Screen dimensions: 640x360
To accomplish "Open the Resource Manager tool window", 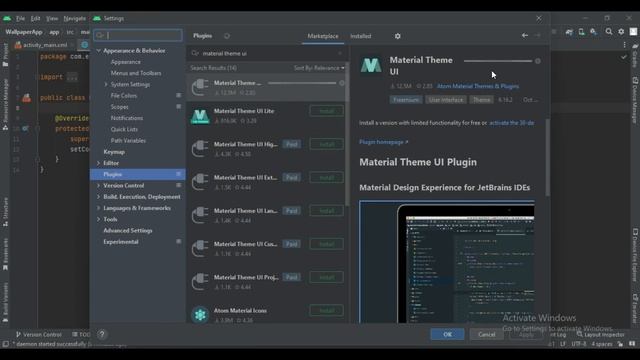I will [x=5, y=104].
